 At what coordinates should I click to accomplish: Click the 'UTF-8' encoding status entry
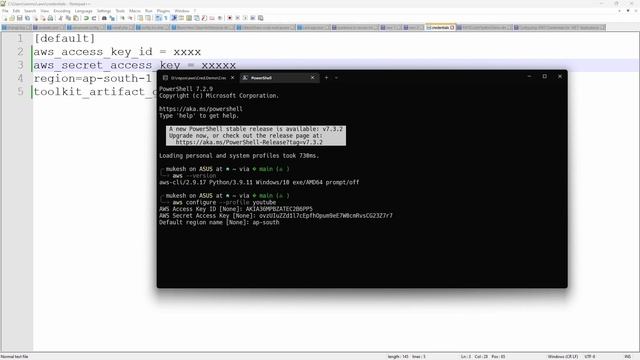[590, 357]
